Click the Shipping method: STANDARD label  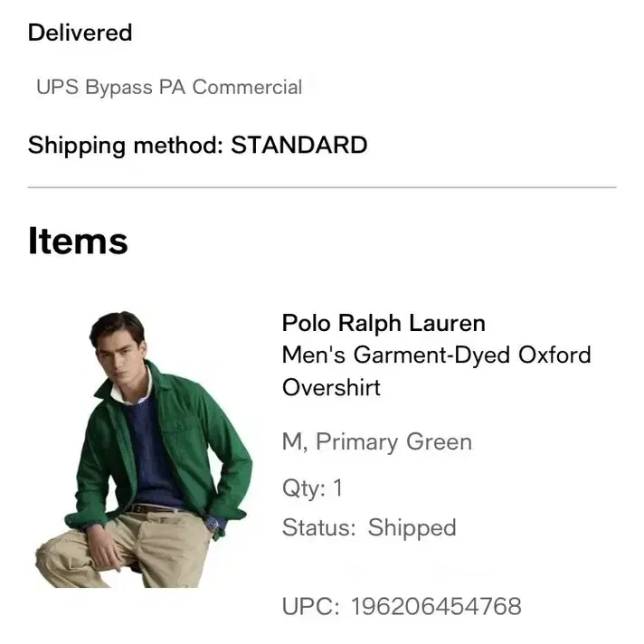pyautogui.click(x=197, y=146)
